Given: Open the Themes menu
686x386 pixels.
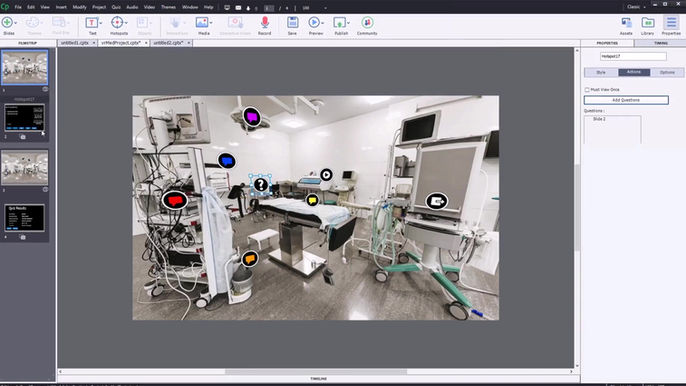Looking at the screenshot, I should point(168,7).
